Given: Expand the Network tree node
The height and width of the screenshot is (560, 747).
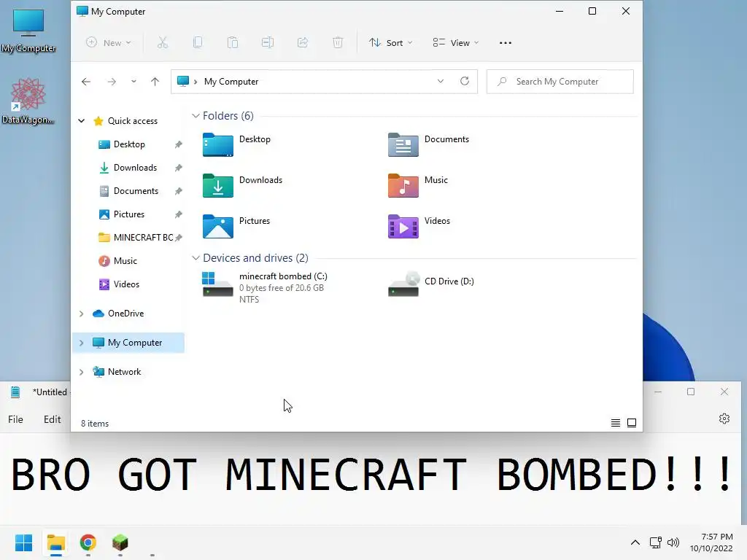Looking at the screenshot, I should 82,372.
